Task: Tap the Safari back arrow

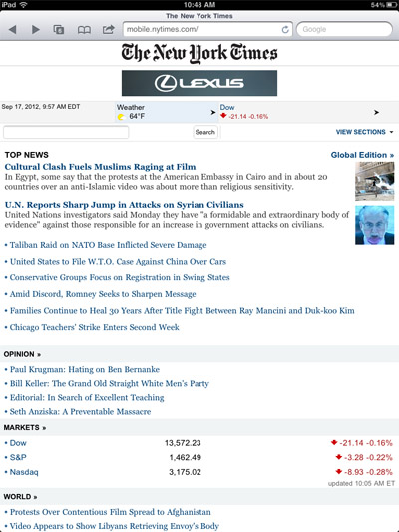Action: coord(13,30)
